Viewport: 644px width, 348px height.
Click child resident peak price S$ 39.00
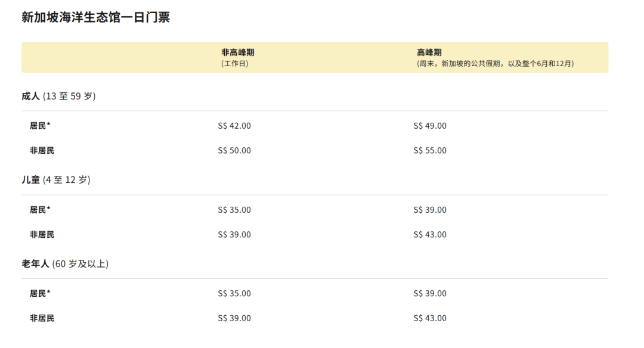pos(429,210)
